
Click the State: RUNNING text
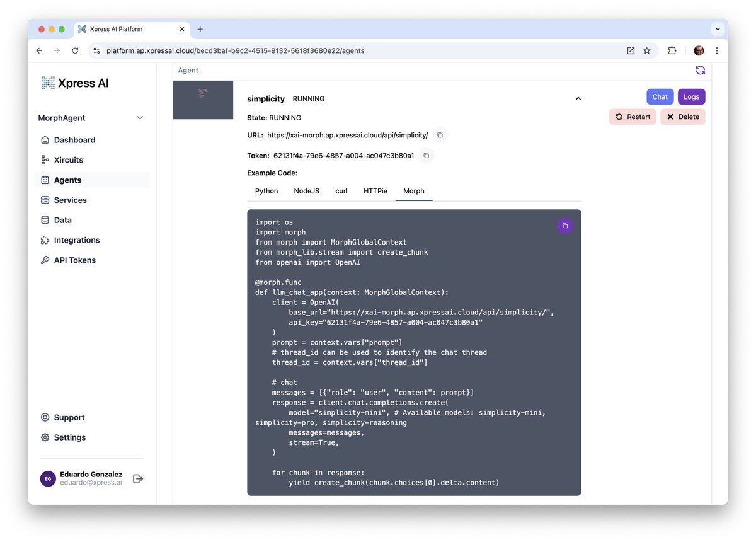274,118
